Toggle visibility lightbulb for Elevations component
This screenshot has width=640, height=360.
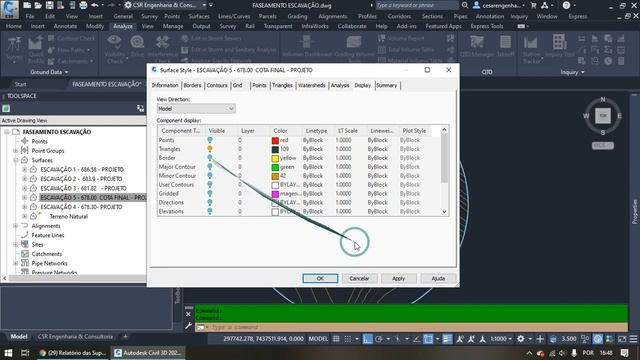point(210,211)
